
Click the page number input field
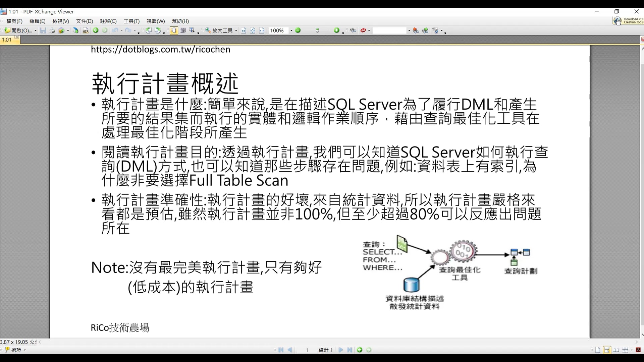(x=307, y=350)
